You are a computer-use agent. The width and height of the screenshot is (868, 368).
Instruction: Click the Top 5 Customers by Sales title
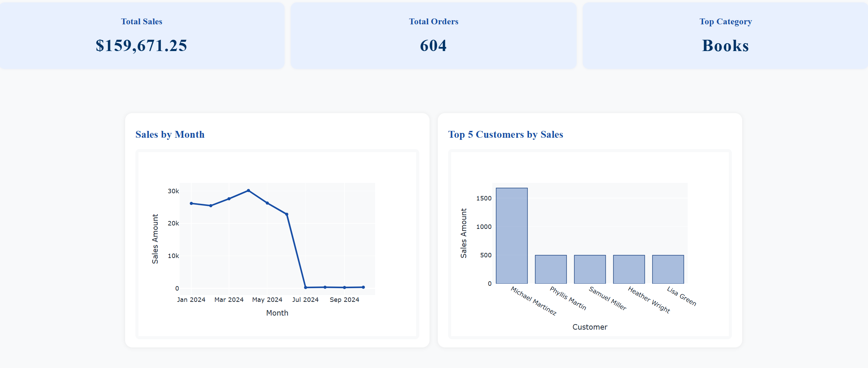[505, 134]
